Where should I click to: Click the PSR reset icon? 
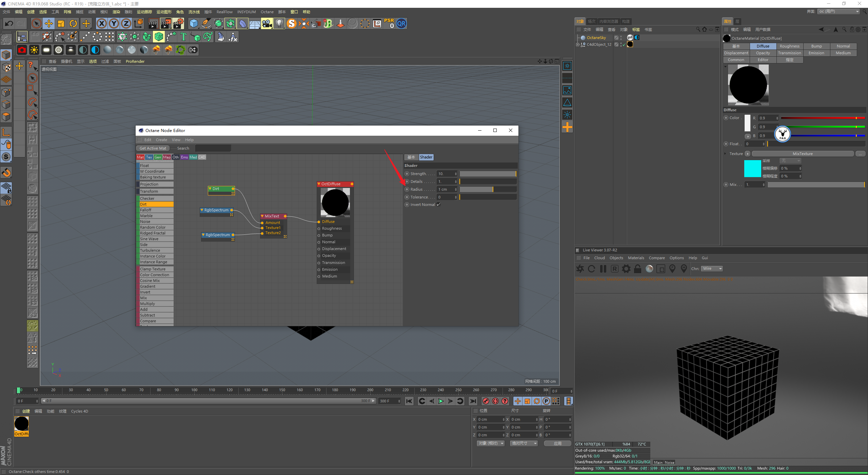tap(389, 23)
